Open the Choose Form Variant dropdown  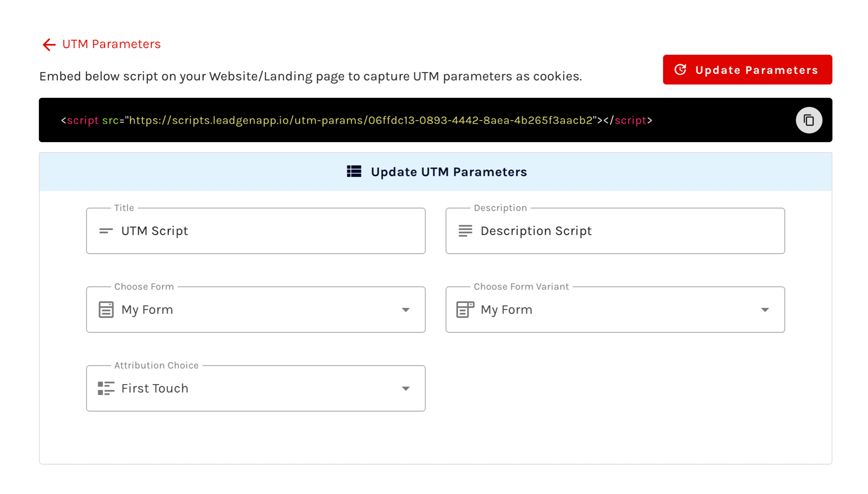point(615,310)
